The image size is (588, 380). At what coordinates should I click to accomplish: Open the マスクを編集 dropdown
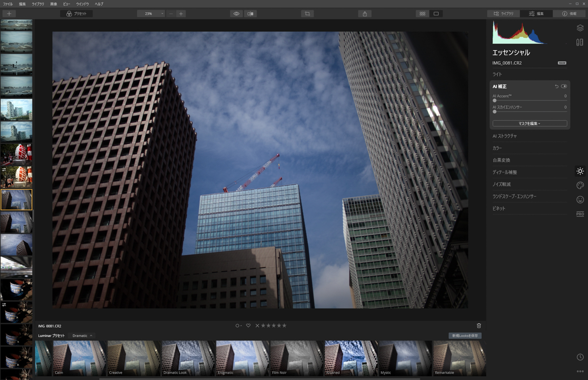(x=530, y=123)
